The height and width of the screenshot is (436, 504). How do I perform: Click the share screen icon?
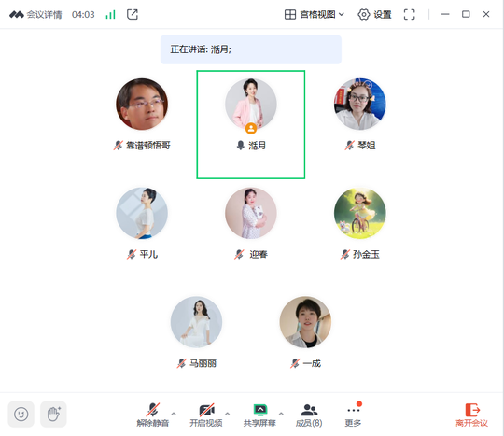[260, 410]
